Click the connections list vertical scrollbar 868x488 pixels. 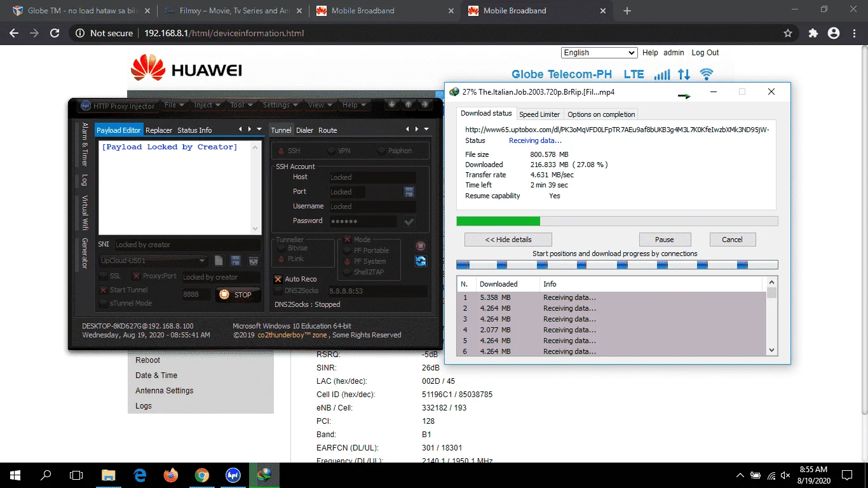coord(772,316)
